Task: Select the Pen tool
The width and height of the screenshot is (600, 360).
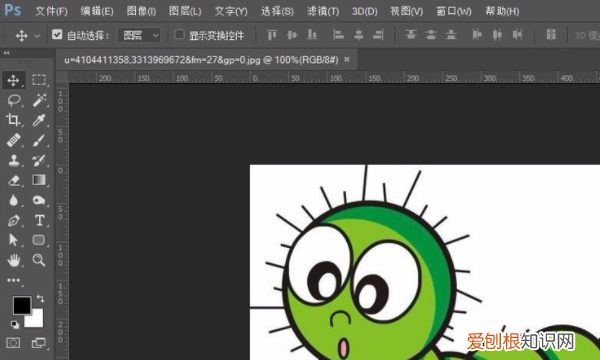Action: (x=14, y=221)
